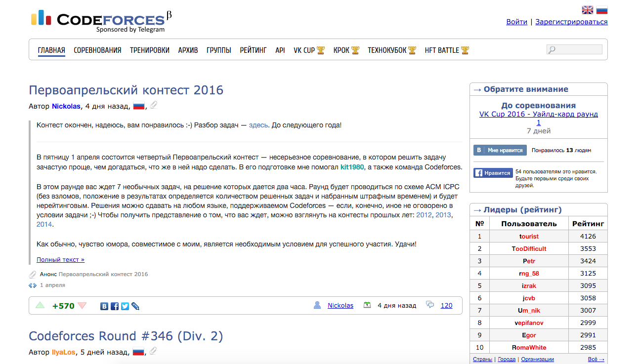
Task: Upvote the Первоапрельский контест post
Action: coord(40,305)
